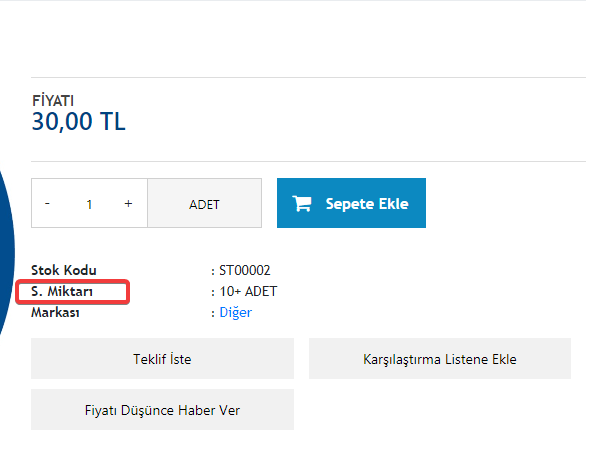Click the Stok Kodu label
The width and height of the screenshot is (609, 450).
(64, 270)
